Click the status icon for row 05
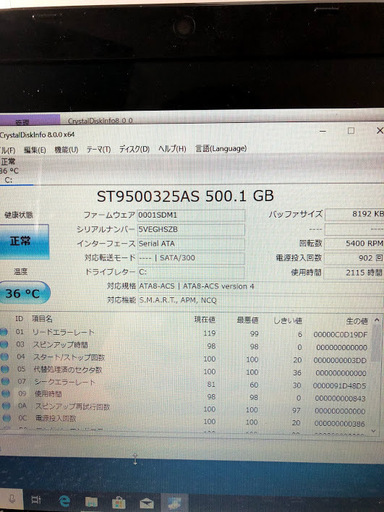Image resolution: width=384 pixels, height=512 pixels. pos(4,369)
